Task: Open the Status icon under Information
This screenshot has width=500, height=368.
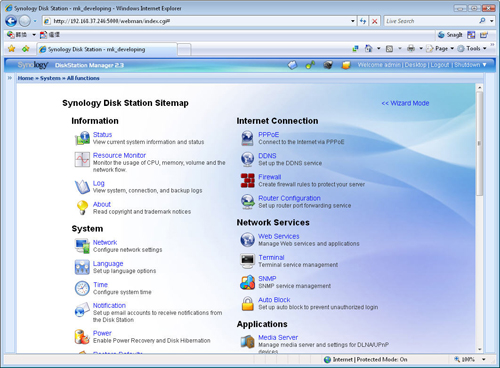Action: coord(82,138)
